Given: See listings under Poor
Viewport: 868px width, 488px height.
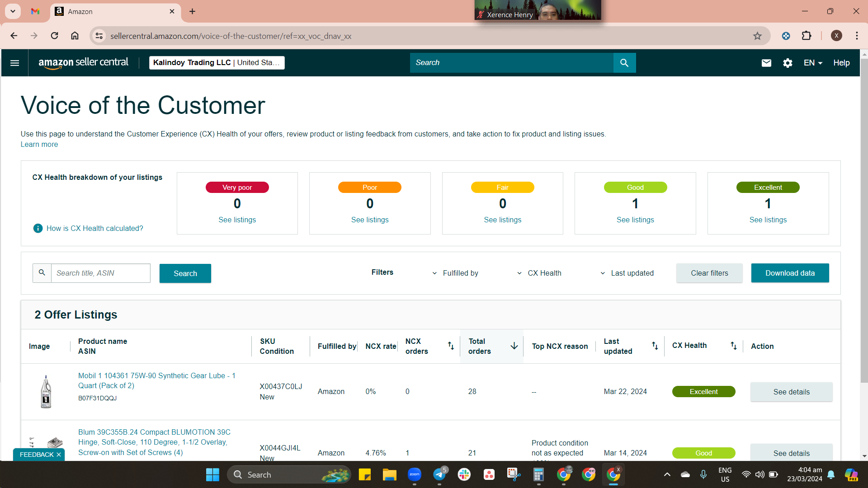Looking at the screenshot, I should tap(370, 220).
